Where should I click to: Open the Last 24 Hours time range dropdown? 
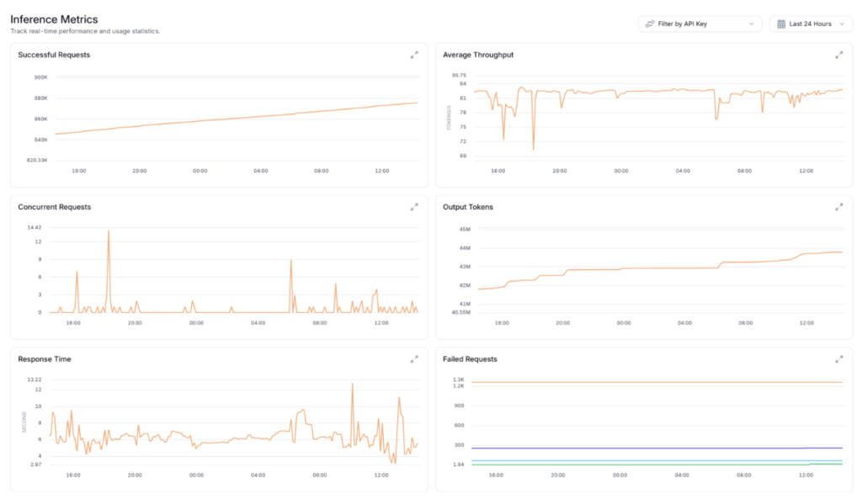pos(810,24)
